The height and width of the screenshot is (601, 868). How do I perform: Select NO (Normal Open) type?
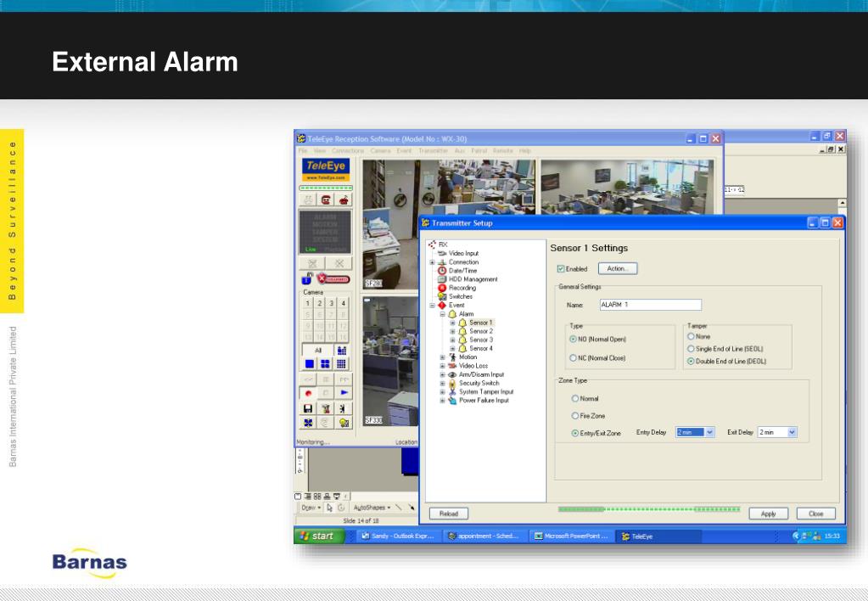tap(573, 339)
